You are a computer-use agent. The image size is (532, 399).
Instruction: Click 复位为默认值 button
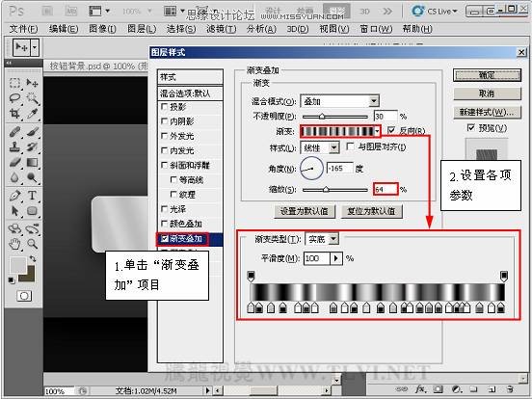(371, 211)
